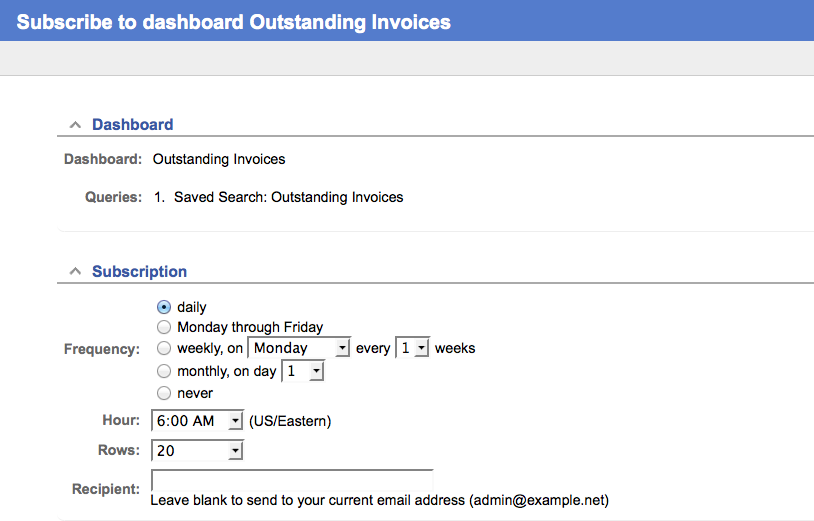Viewport: 814px width, 521px height.
Task: Open the monthly day number dropdown
Action: 304,371
